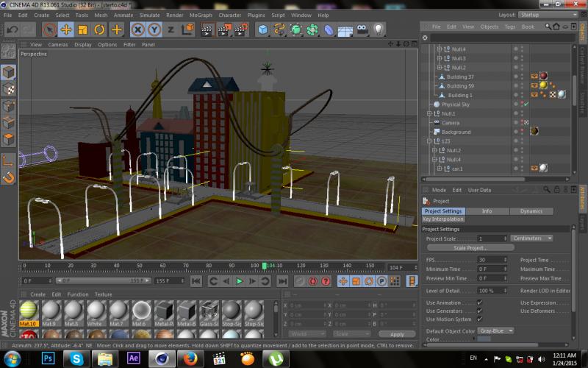588x368 pixels.
Task: Open the Centimeters unit dropdown
Action: (x=531, y=238)
